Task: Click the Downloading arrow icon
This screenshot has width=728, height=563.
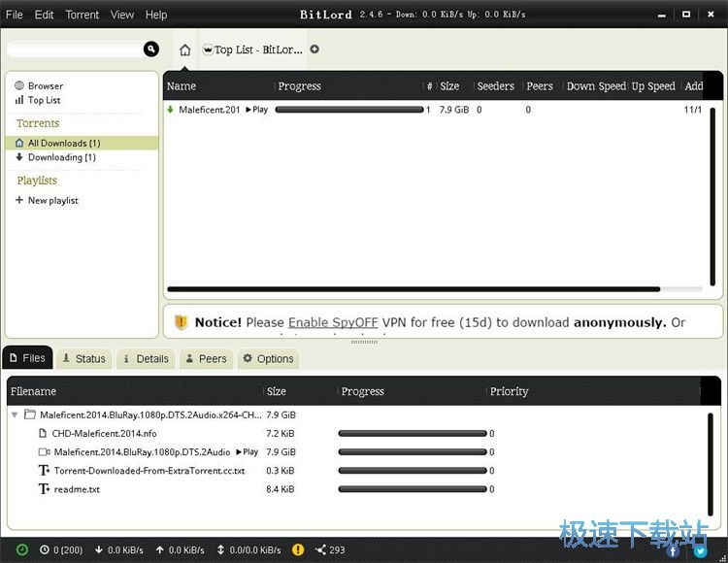Action: 19,157
